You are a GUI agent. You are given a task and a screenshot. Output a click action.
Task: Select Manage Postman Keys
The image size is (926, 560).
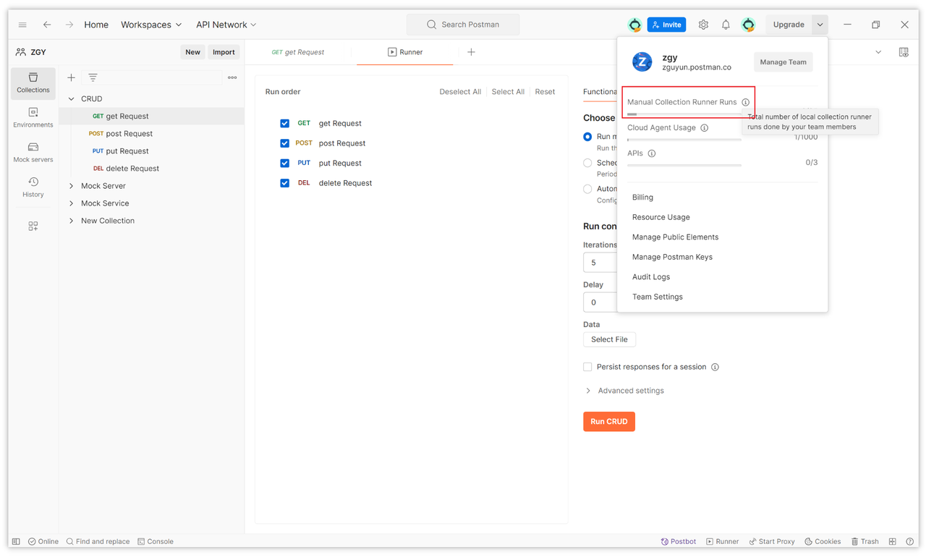pos(672,257)
